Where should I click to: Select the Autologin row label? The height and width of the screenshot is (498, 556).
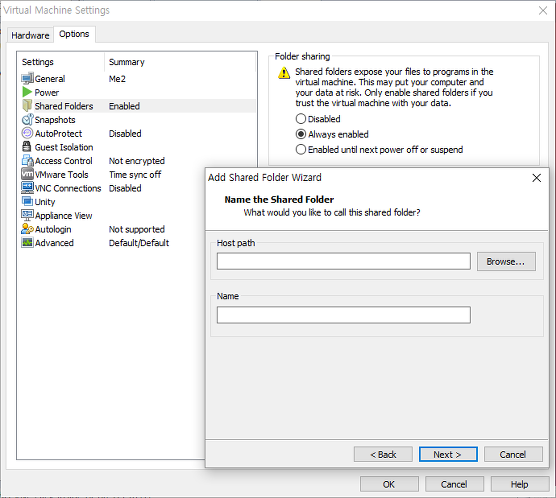[53, 229]
